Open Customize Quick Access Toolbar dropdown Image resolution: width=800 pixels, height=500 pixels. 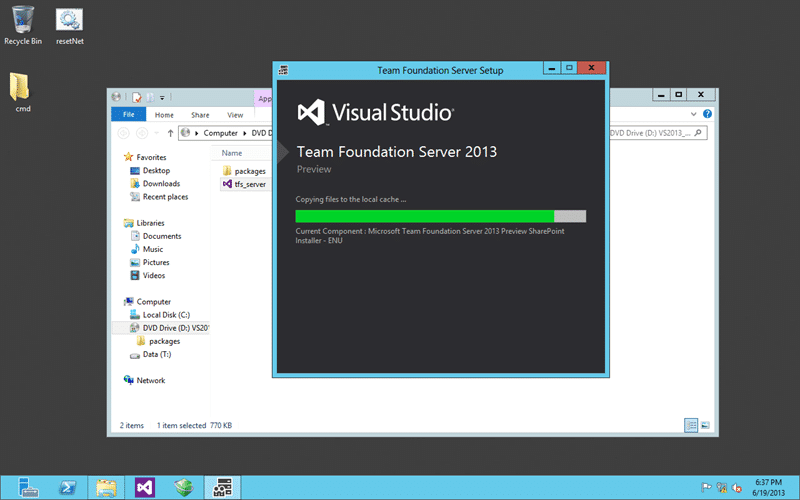pyautogui.click(x=162, y=97)
